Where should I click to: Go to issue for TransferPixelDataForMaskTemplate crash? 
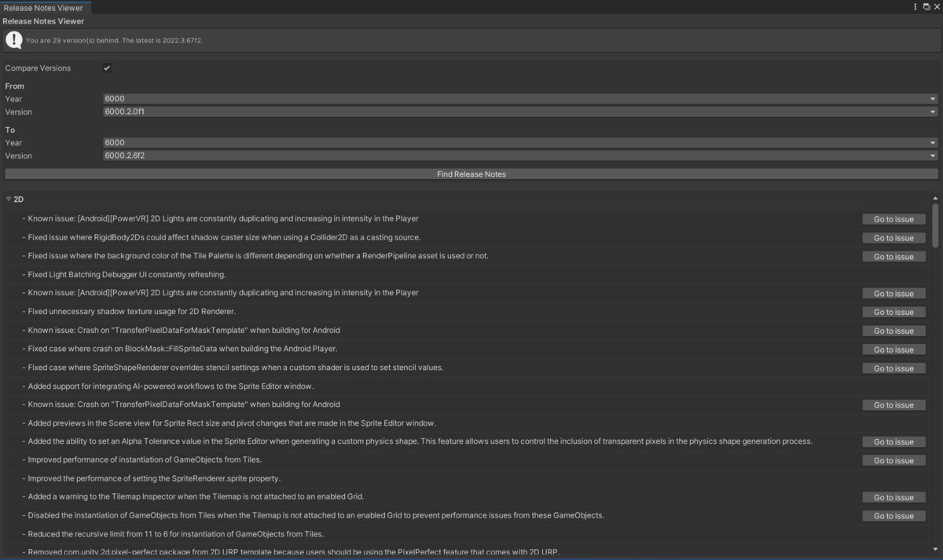click(x=893, y=330)
